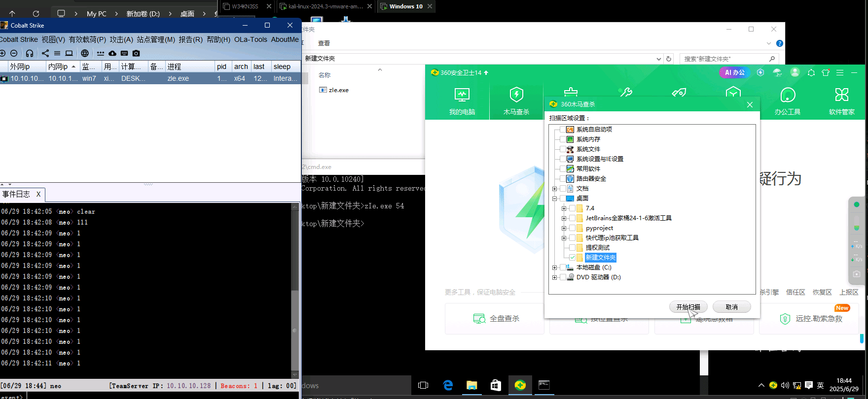
Task: Enable the 路由器安全 checkbox
Action: click(x=563, y=179)
